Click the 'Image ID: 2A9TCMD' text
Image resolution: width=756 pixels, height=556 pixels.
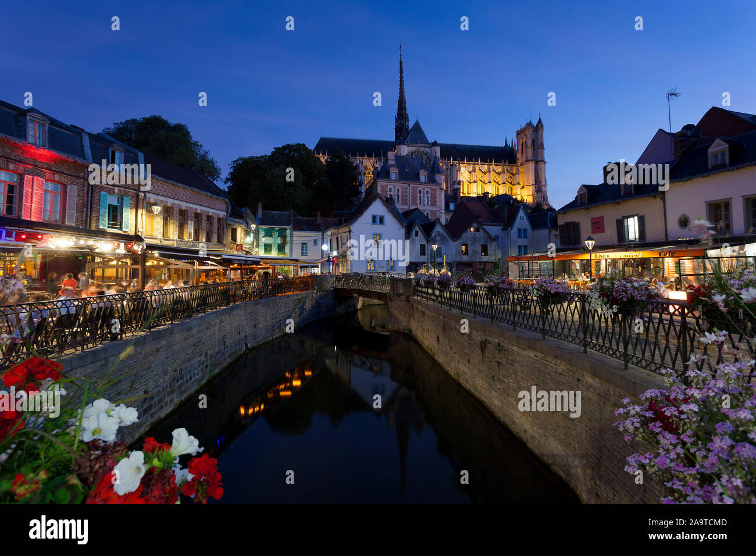tap(687, 522)
